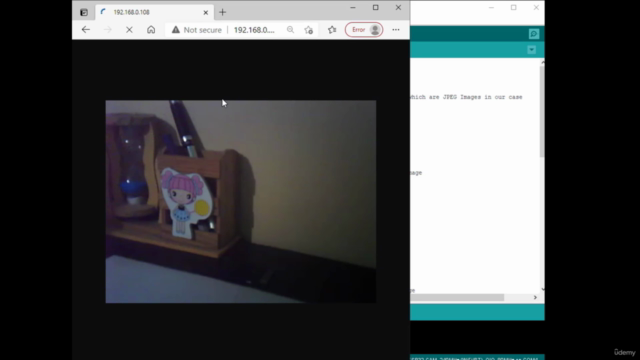Open a new browser tab
This screenshot has width=640, height=360.
point(222,12)
